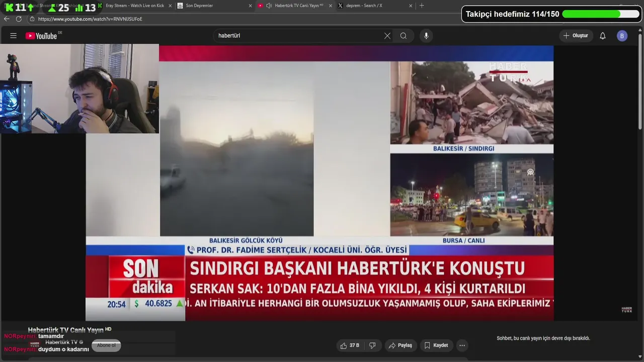Save video with Kaydet button

[x=436, y=345]
